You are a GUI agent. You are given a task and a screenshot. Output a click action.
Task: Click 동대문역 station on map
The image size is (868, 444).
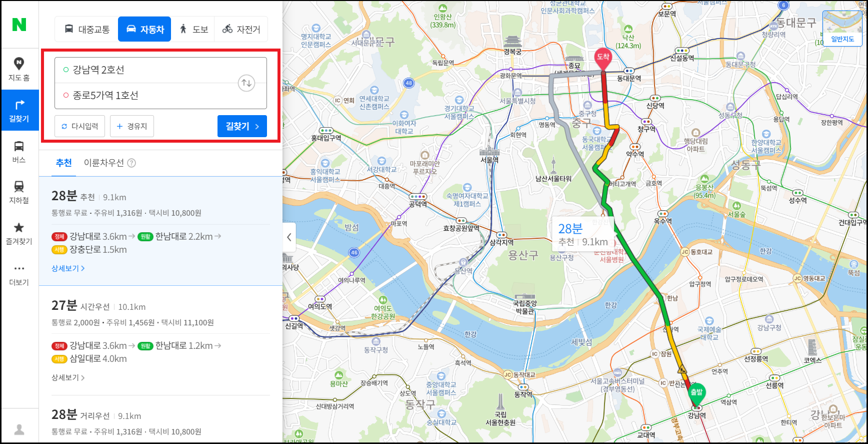point(629,75)
